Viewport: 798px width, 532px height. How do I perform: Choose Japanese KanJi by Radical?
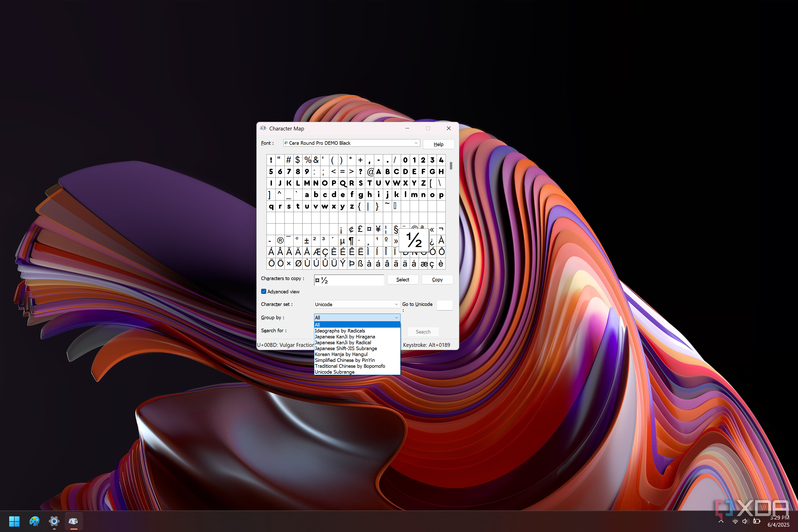(357, 343)
